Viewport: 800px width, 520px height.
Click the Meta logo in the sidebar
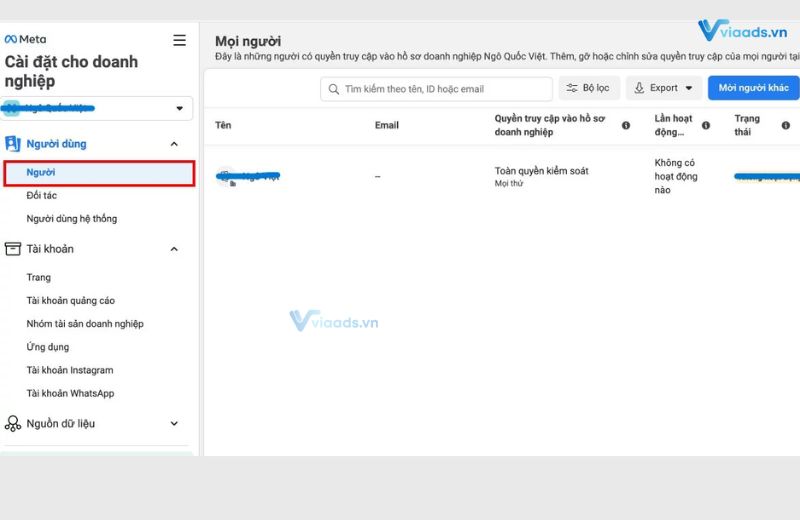pyautogui.click(x=24, y=40)
